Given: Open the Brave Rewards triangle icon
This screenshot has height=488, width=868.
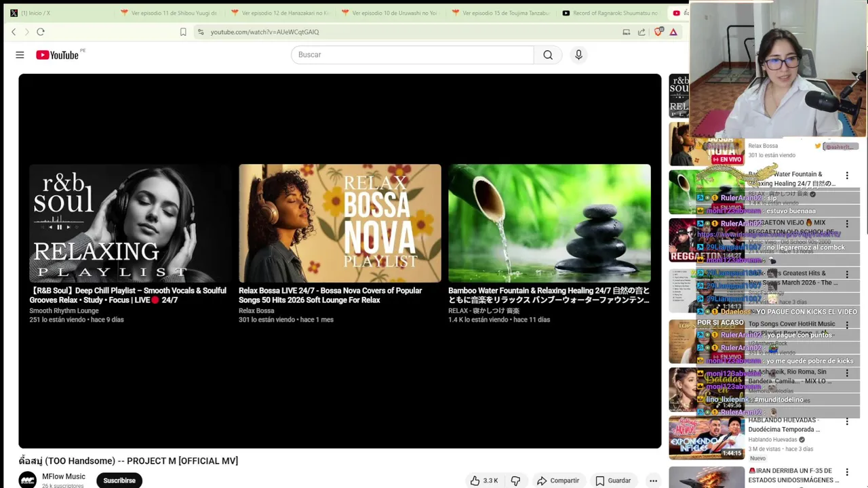Looking at the screenshot, I should tap(673, 32).
